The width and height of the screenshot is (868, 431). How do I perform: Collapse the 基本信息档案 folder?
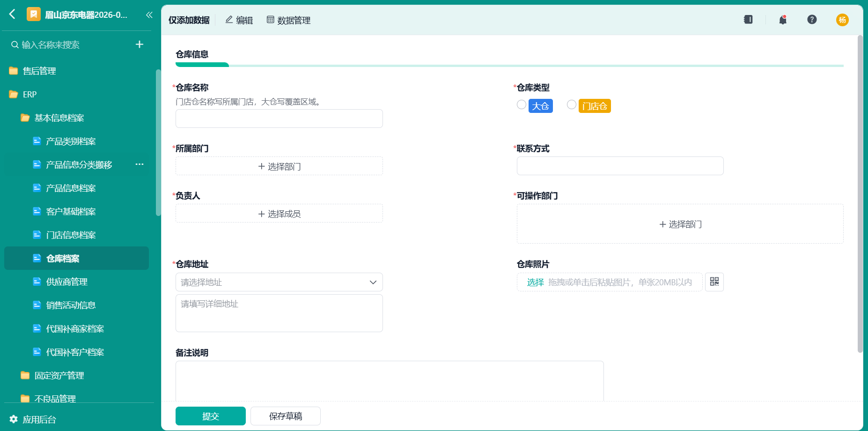point(25,118)
